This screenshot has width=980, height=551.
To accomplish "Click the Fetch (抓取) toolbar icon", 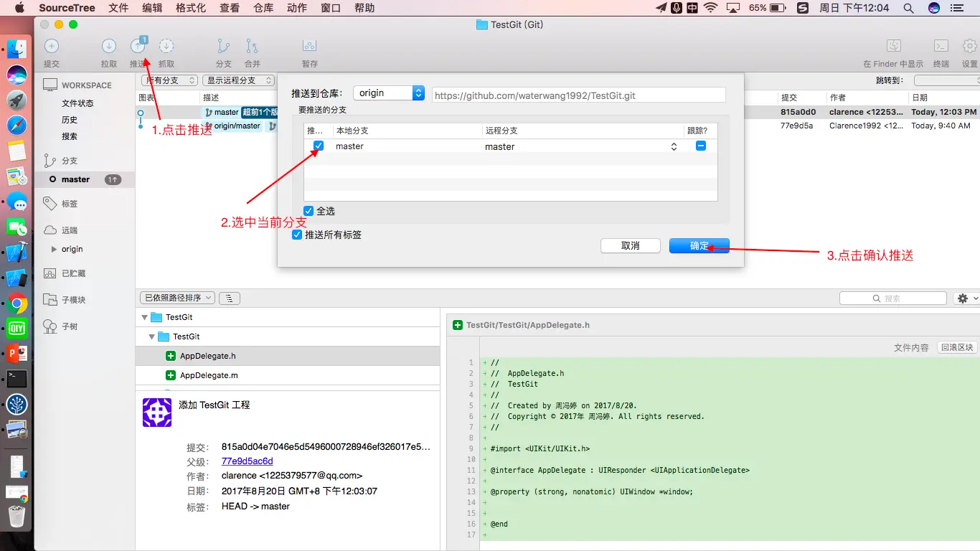I will pyautogui.click(x=166, y=47).
